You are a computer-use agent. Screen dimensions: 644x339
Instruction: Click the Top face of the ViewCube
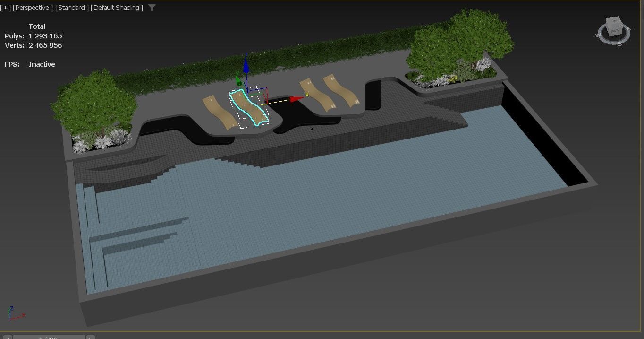point(614,22)
